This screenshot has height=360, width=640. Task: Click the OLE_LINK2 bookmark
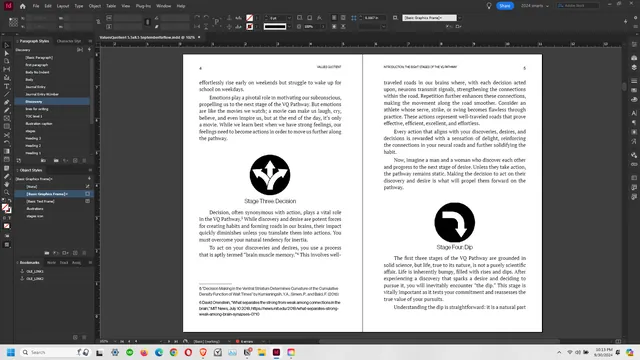[35, 279]
